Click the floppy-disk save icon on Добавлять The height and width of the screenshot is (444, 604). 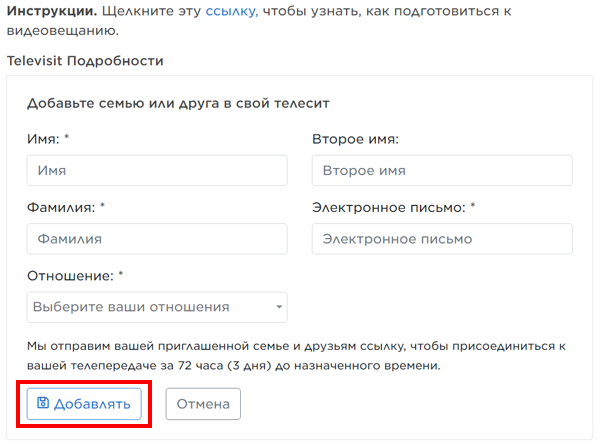(43, 404)
